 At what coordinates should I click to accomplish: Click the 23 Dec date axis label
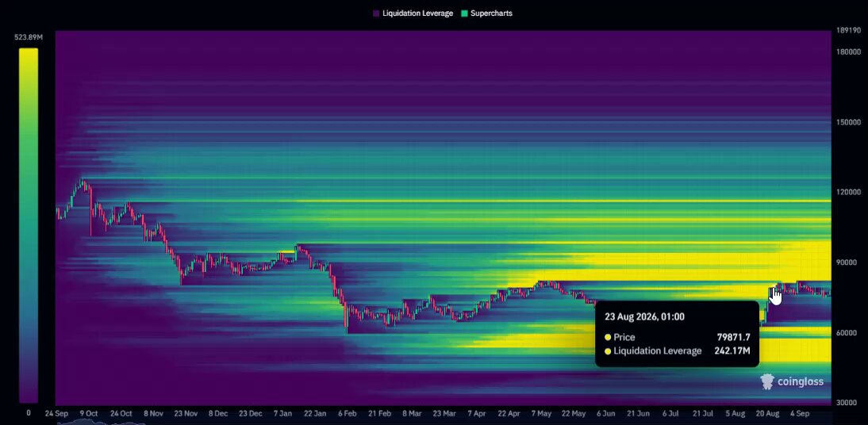251,413
